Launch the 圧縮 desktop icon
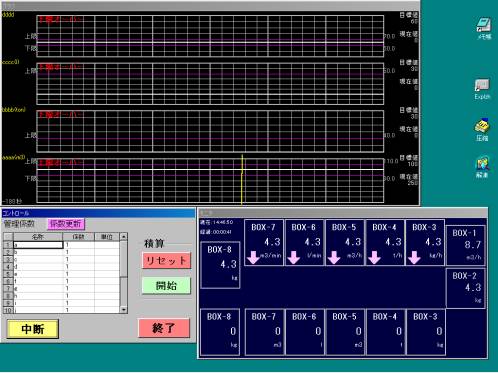Image resolution: width=498 pixels, height=373 pixels. click(482, 130)
